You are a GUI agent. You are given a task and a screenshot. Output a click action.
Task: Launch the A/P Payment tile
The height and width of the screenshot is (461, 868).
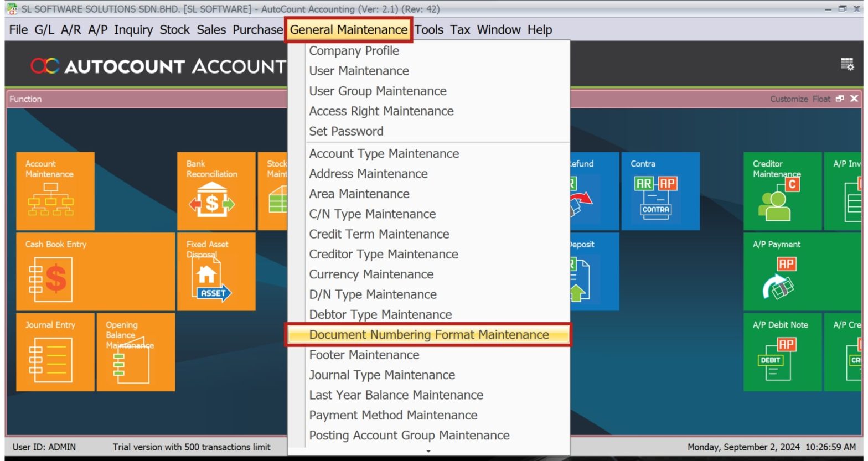coord(803,271)
